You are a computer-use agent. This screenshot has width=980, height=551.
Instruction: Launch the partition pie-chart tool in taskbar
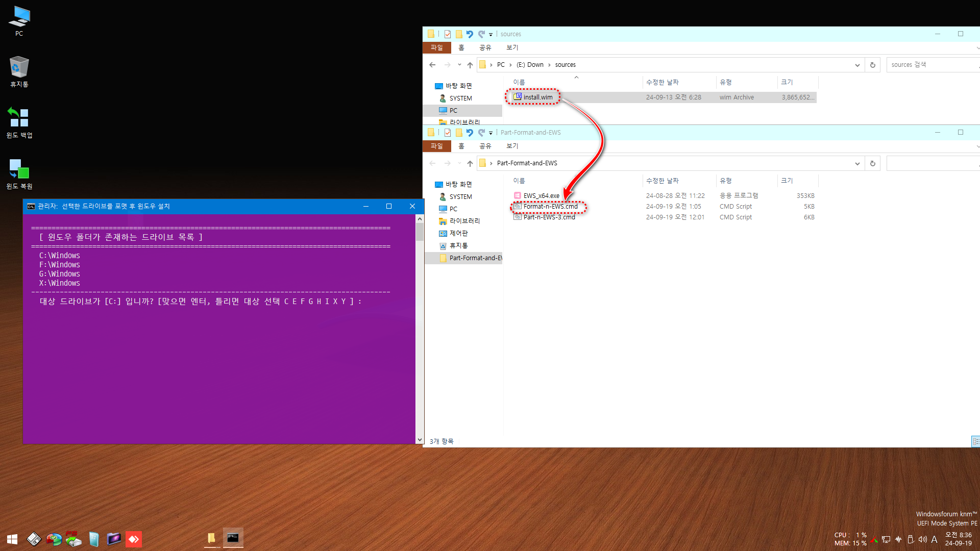click(54, 539)
